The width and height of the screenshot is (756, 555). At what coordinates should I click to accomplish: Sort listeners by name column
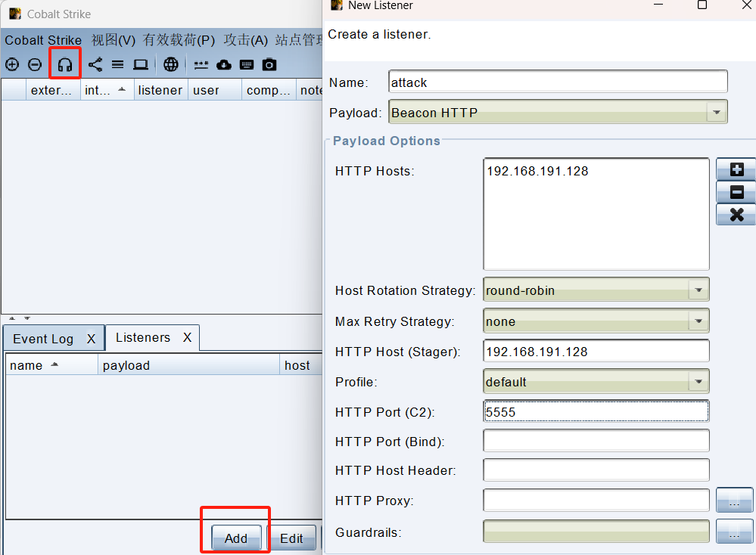pyautogui.click(x=51, y=365)
